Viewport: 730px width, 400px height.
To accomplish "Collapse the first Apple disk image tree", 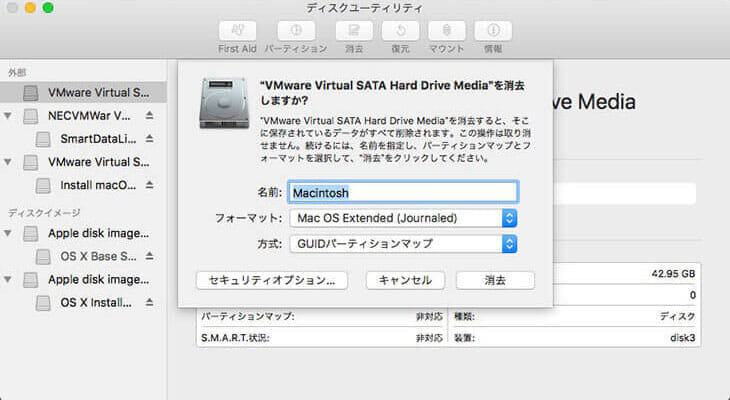I will point(8,232).
